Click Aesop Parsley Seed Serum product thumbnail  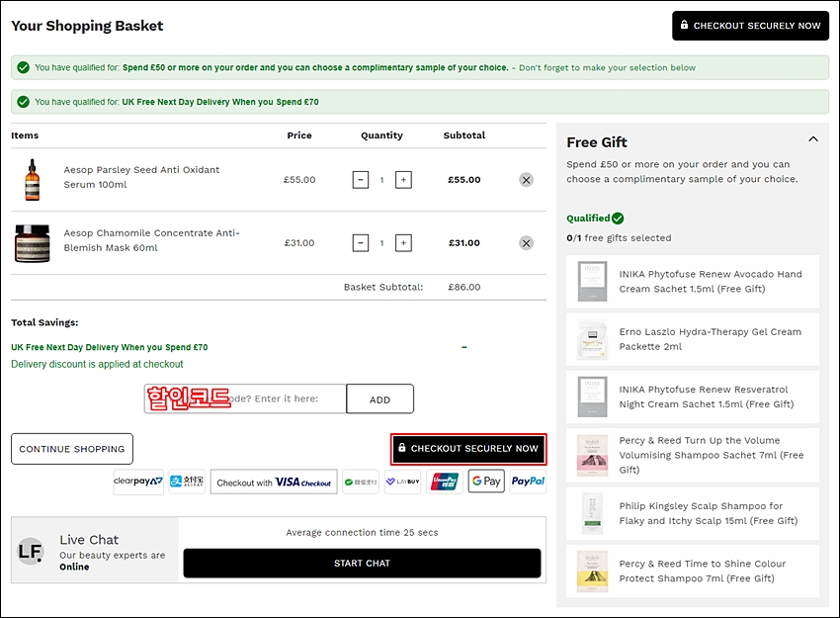pyautogui.click(x=33, y=180)
